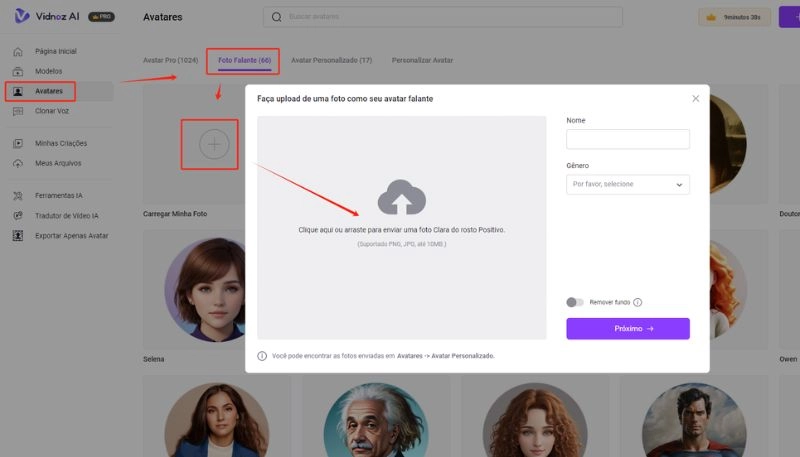Click the Meus Arquivos cloud icon
The width and height of the screenshot is (800, 457).
click(x=18, y=164)
